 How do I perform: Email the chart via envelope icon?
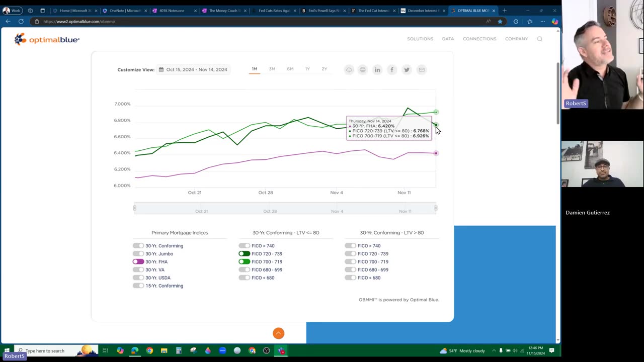(422, 70)
